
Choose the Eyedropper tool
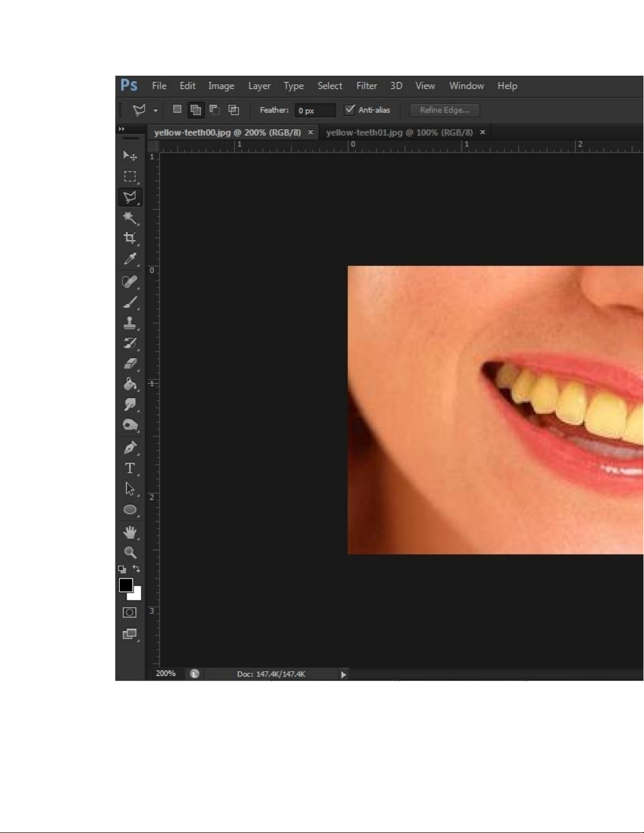(130, 259)
